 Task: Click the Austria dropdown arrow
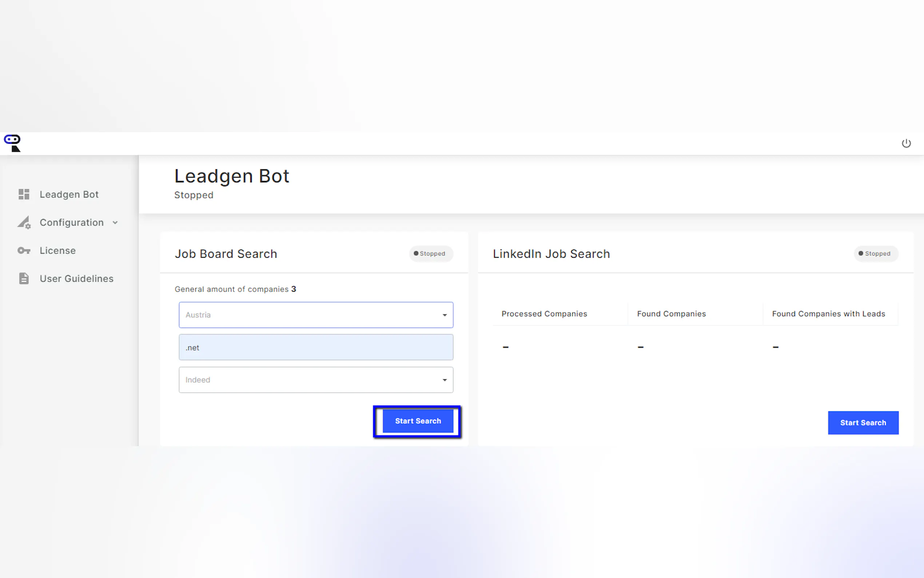coord(445,315)
